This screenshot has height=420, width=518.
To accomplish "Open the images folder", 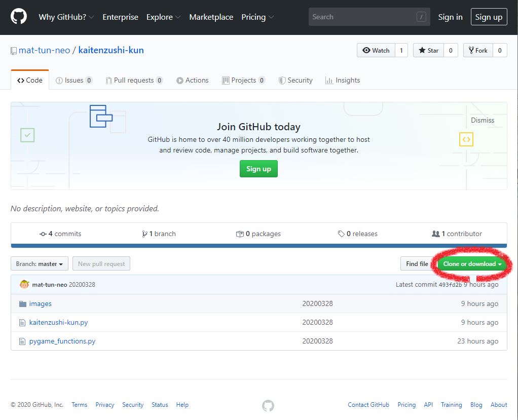I will 41,304.
